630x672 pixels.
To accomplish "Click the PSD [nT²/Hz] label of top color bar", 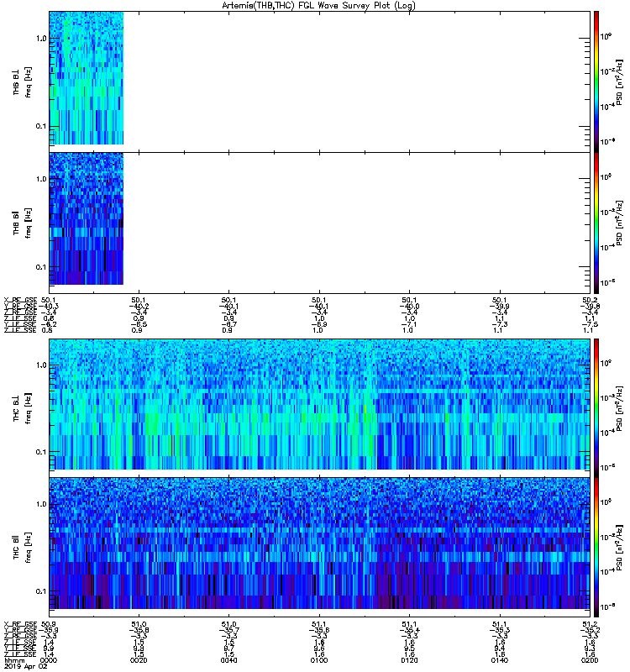I will 619,82.
